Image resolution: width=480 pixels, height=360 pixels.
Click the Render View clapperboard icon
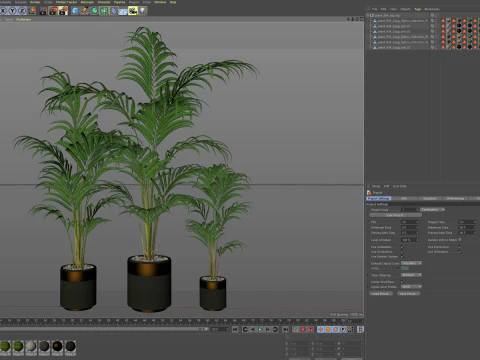pyautogui.click(x=43, y=11)
